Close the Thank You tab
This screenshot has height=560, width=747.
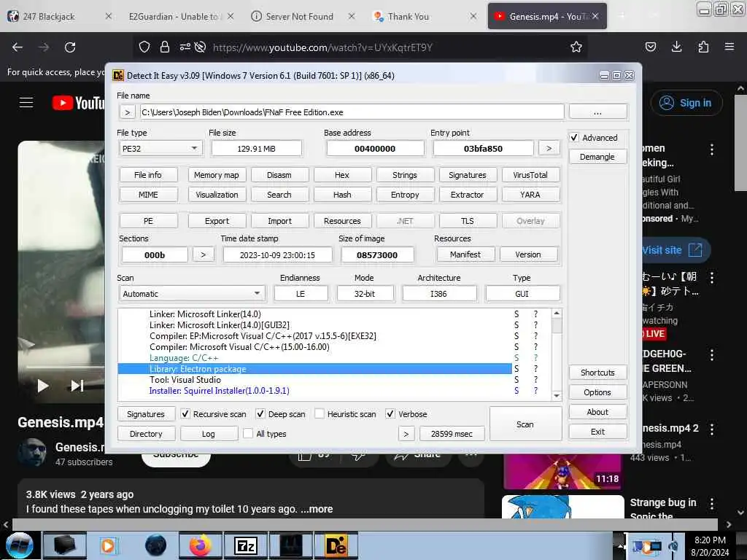tap(473, 16)
